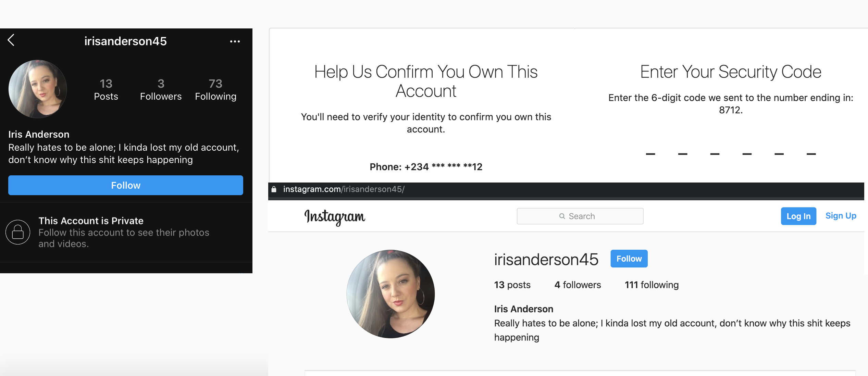The height and width of the screenshot is (376, 868).
Task: Click the wide blue Follow button
Action: [126, 185]
